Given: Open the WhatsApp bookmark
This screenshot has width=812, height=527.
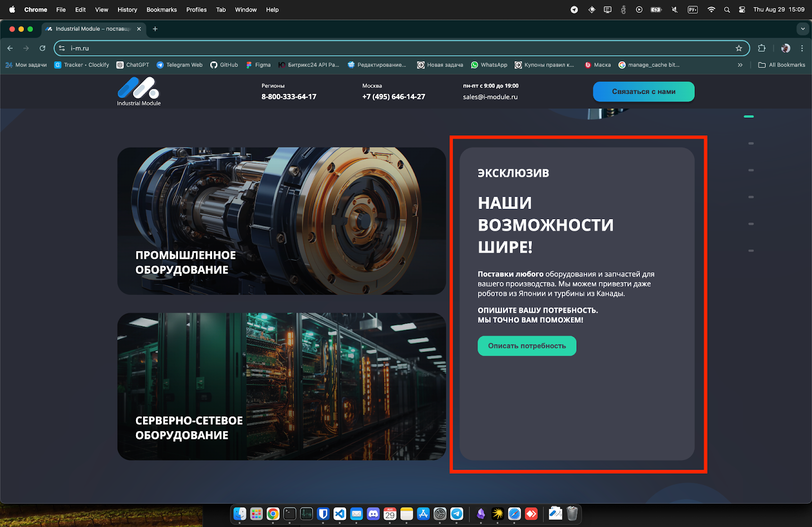Looking at the screenshot, I should [489, 65].
